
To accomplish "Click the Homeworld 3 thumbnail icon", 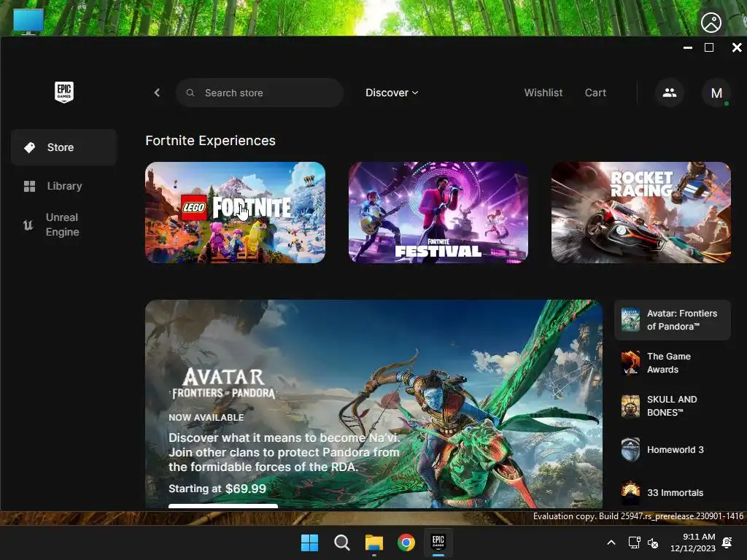I will click(631, 449).
